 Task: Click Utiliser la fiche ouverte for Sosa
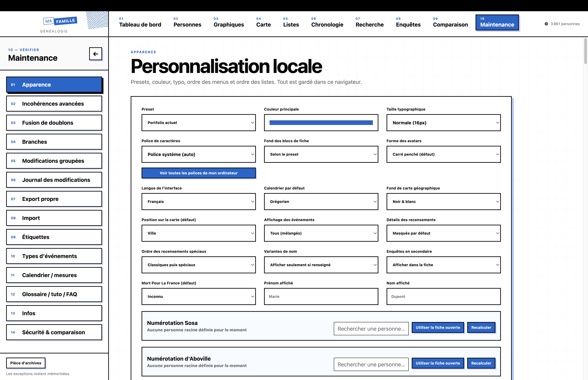[438, 327]
